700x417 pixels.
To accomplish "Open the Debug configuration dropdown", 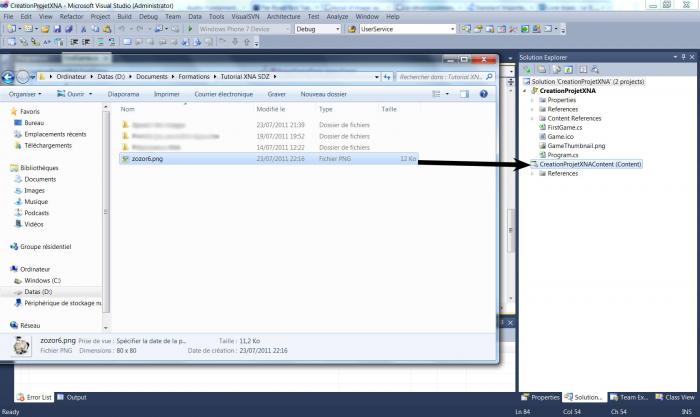I will (317, 29).
